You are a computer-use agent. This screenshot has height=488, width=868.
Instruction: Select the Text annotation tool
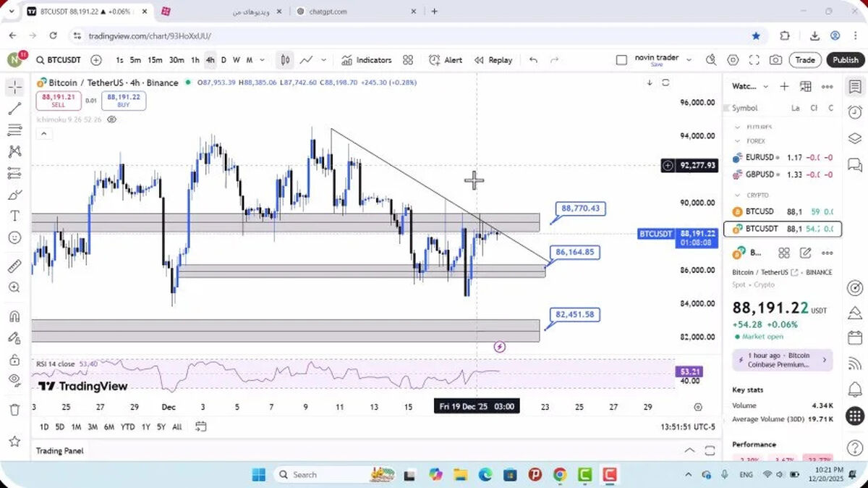click(x=14, y=216)
